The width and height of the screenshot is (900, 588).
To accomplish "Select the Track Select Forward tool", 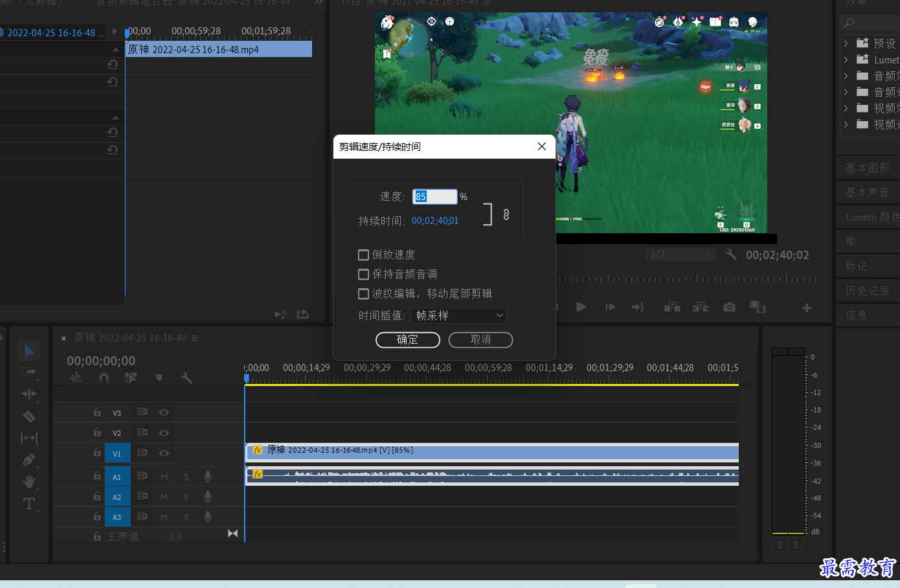I will click(x=29, y=372).
